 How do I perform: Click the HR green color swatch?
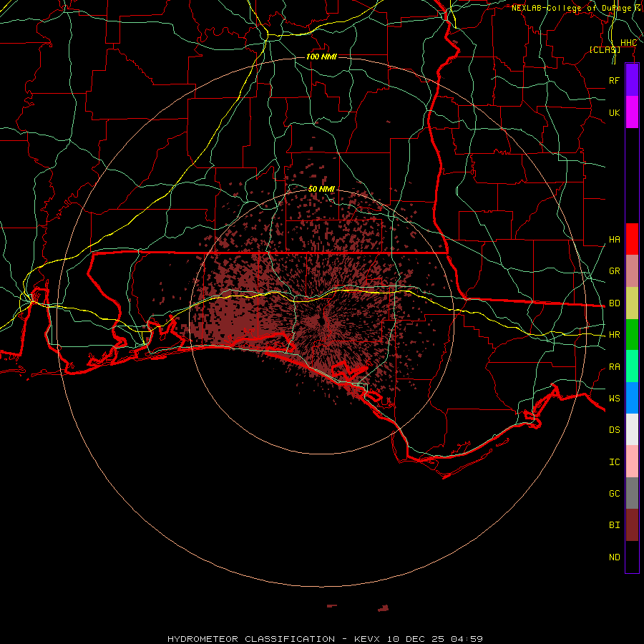(632, 335)
